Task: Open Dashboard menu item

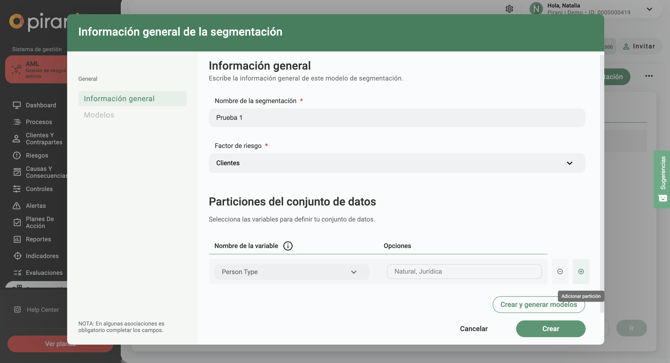Action: click(x=41, y=105)
